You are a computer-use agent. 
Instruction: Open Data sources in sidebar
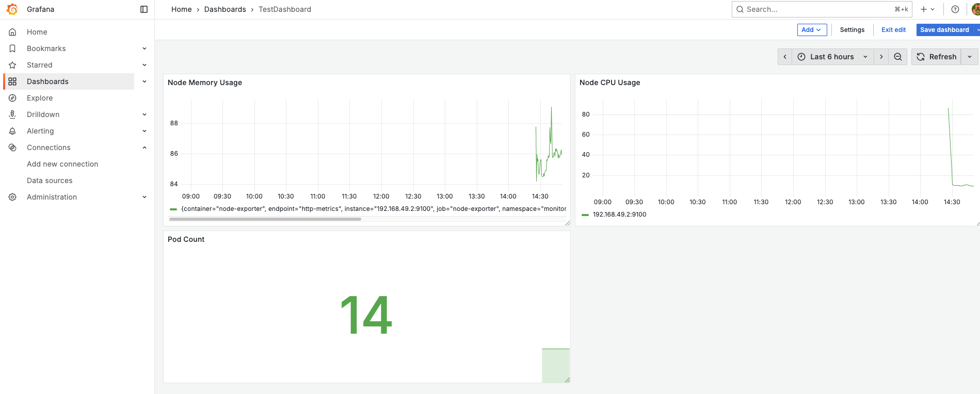pyautogui.click(x=50, y=180)
